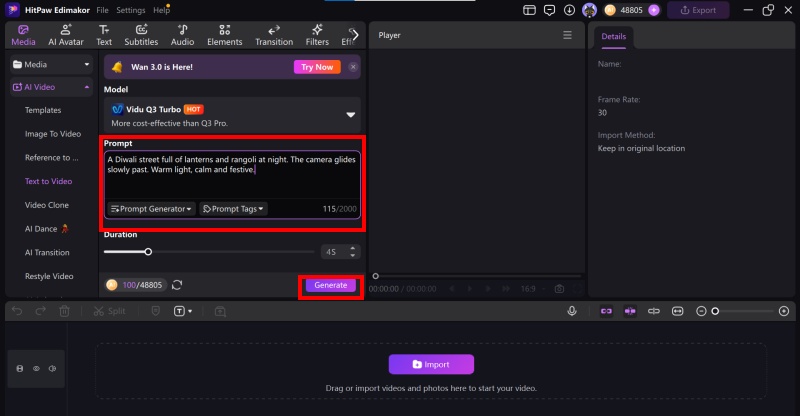
Task: Select AI Transition option
Action: [x=47, y=253]
